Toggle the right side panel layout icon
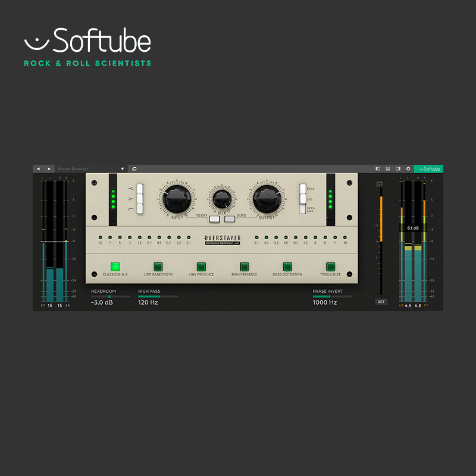This screenshot has height=476, width=476. click(x=398, y=169)
